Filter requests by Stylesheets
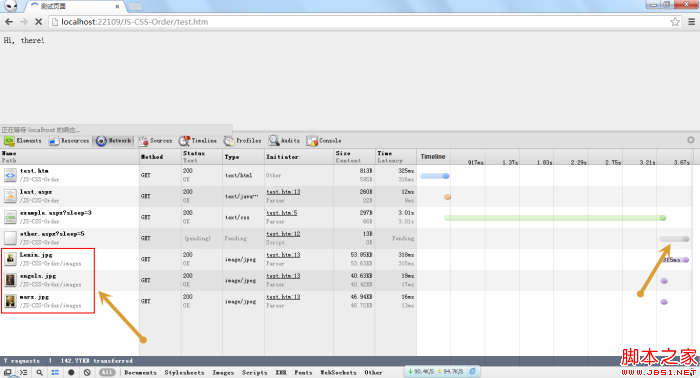This screenshot has height=378, width=700. 184,372
